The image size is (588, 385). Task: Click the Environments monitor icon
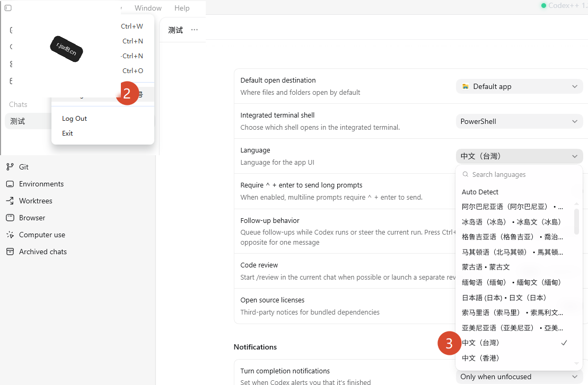10,184
